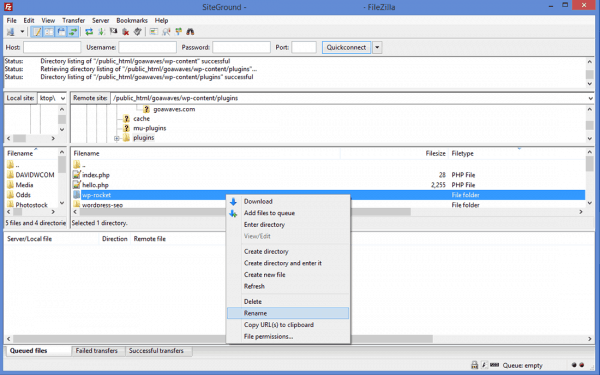
Task: Select the Odds local folder
Action: (23, 195)
